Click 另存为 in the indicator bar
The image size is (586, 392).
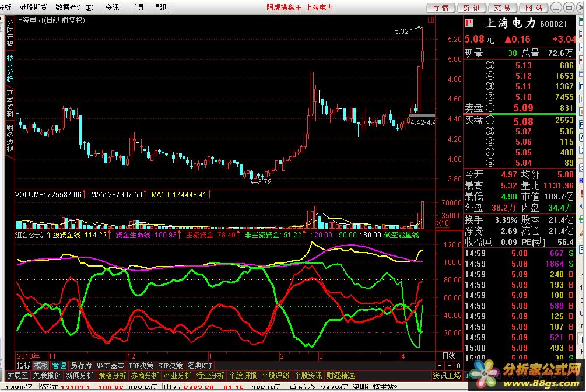(x=81, y=365)
